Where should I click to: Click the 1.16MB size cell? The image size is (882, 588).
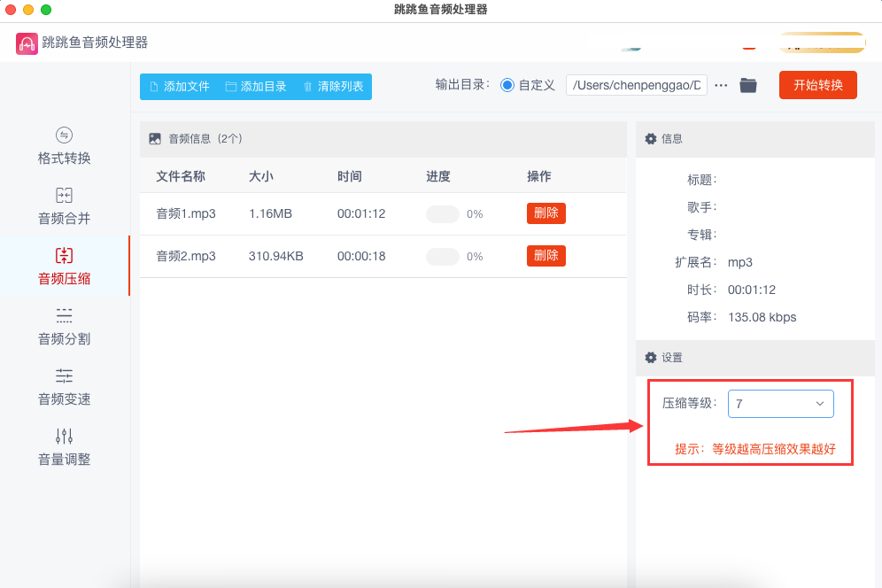(x=271, y=213)
